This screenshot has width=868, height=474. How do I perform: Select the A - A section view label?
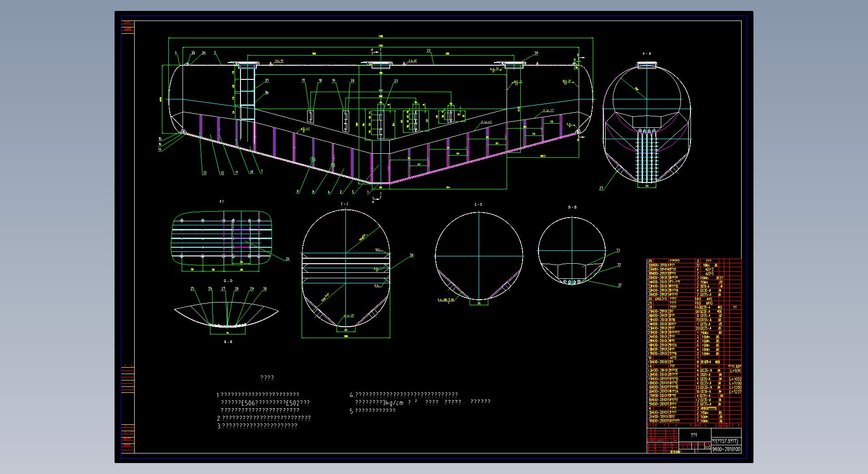coord(647,53)
